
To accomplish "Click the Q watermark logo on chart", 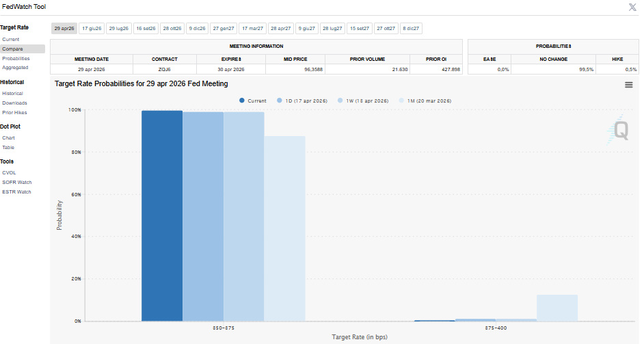I will point(620,130).
